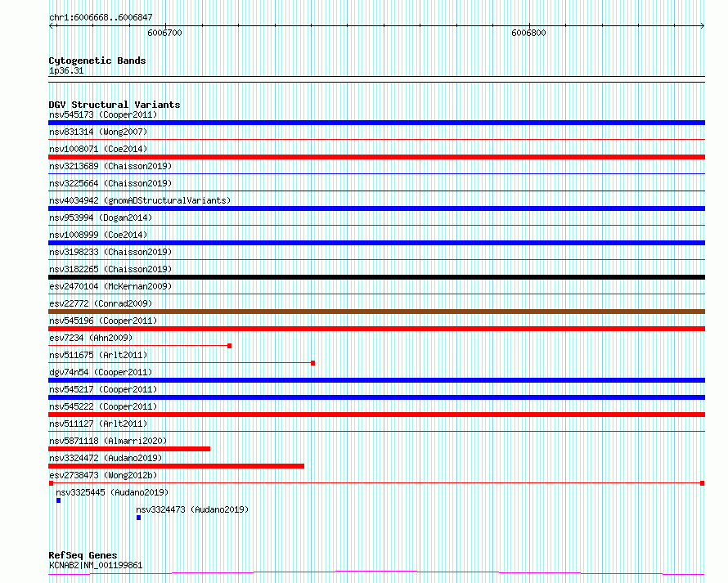Viewport: 728px width, 583px height.
Task: Select the black bar under nsv3182265
Action: (376, 277)
